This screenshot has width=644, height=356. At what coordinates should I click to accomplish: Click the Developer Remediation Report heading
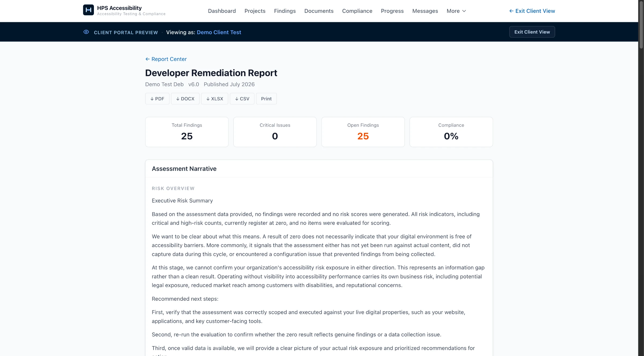211,73
